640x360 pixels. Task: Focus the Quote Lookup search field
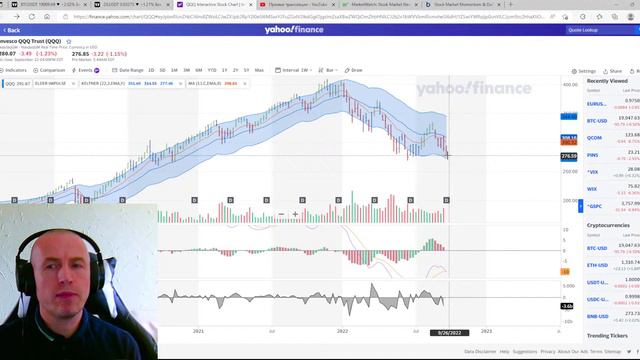pos(600,30)
